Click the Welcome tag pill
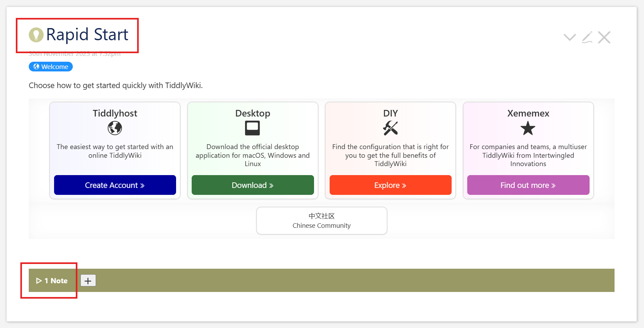644x328 pixels. pos(51,67)
